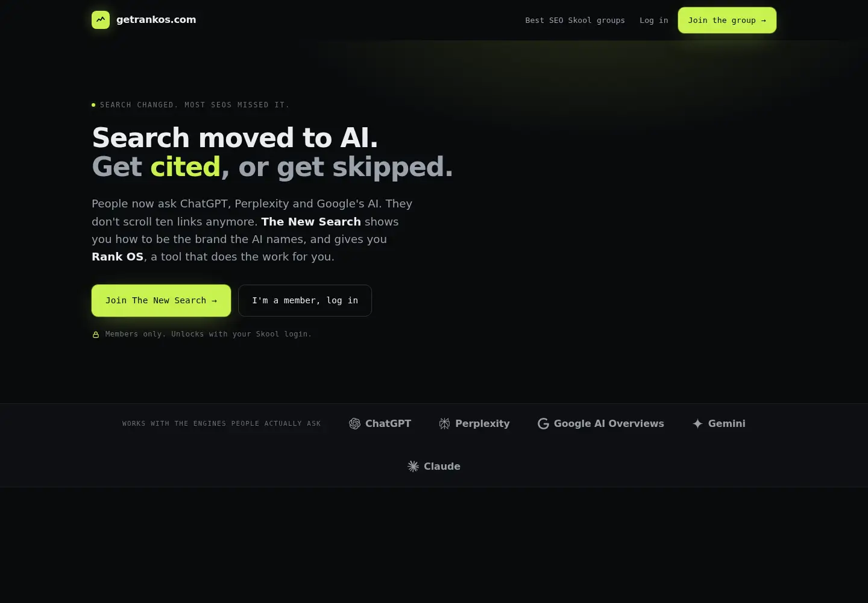Image resolution: width=868 pixels, height=603 pixels.
Task: Click the ChatGPT logo icon
Action: [354, 424]
